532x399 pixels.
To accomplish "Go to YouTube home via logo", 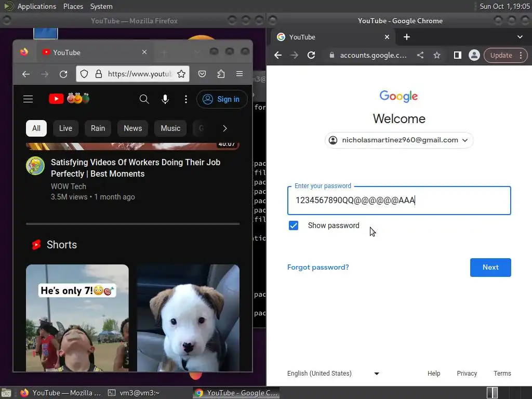I will (x=69, y=99).
